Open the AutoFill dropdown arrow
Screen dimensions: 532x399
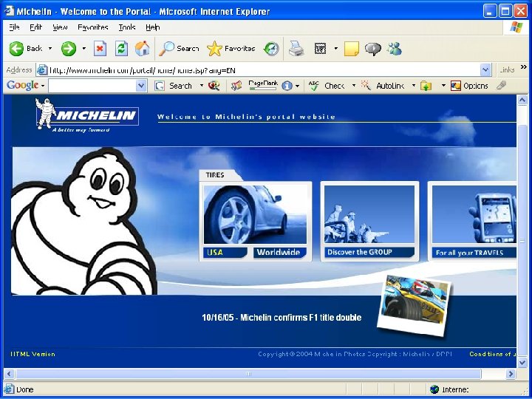pyautogui.click(x=443, y=86)
